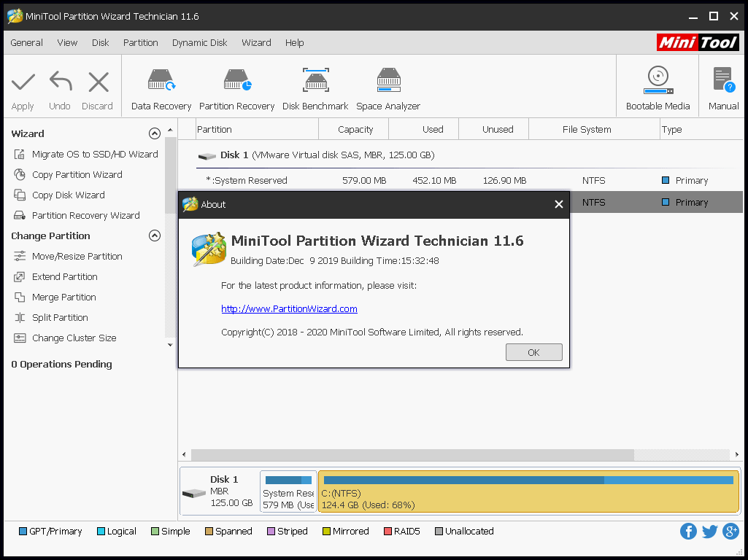Start Copy Disk Wizard
Screen dimensions: 748x560
59,195
